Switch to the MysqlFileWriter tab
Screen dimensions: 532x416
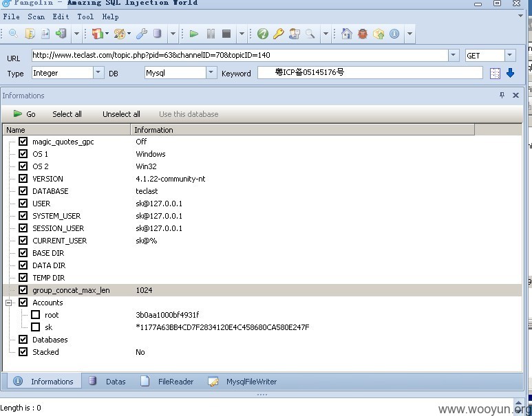[x=242, y=382]
